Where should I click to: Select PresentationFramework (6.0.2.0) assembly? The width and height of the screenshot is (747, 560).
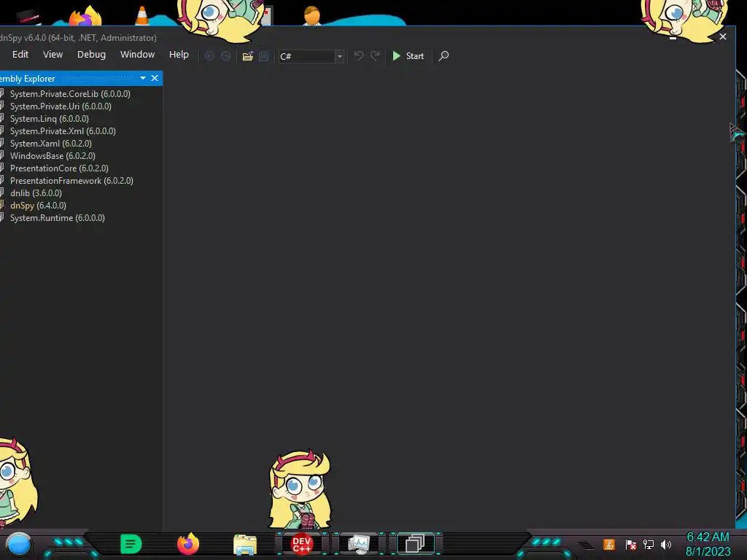click(71, 181)
